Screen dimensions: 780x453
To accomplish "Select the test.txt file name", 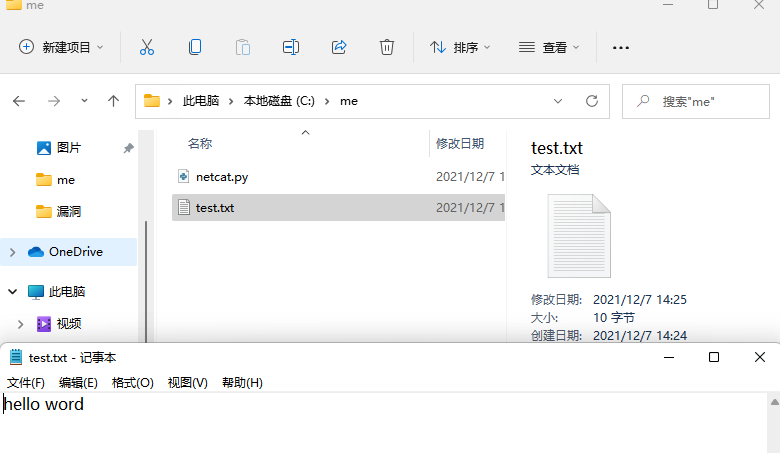I will coord(215,208).
